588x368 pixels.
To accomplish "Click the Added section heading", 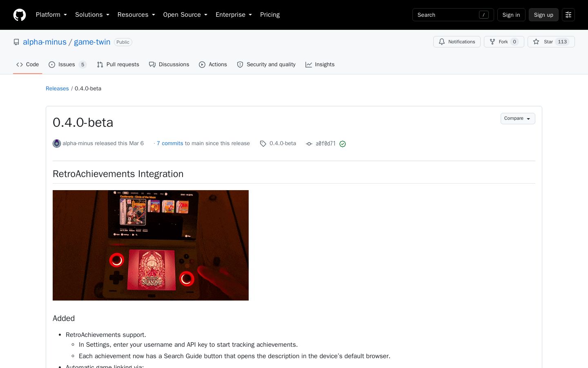I will coord(64,319).
